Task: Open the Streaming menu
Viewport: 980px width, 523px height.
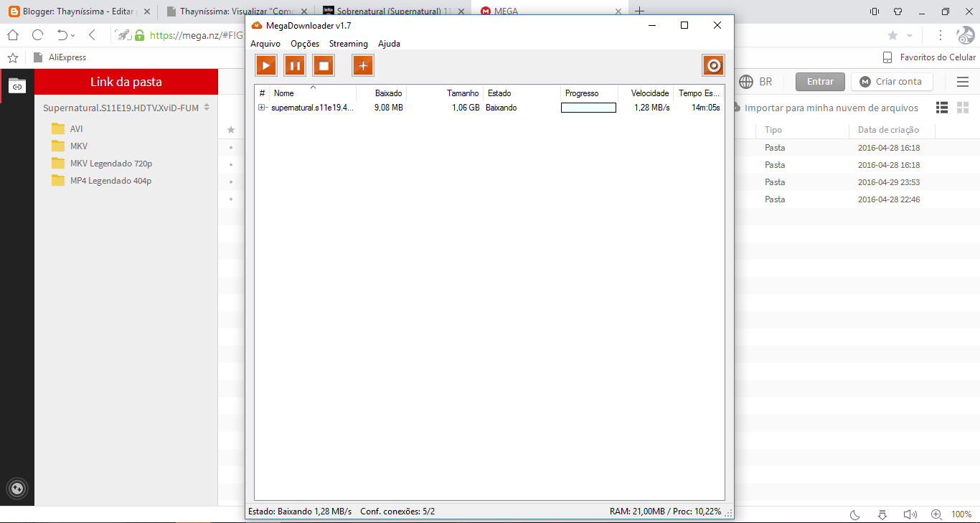Action: coord(349,44)
